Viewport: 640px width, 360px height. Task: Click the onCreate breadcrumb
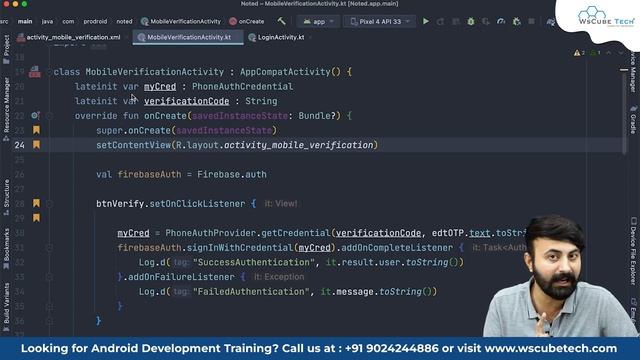(x=247, y=21)
